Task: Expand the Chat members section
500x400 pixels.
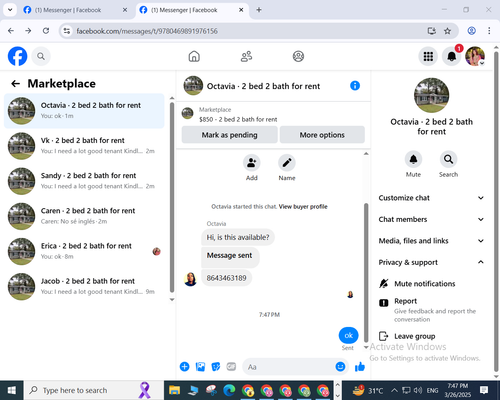Action: tap(431, 219)
